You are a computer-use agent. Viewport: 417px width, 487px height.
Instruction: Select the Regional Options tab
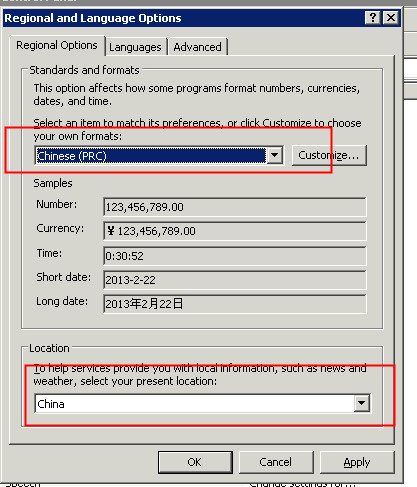57,45
